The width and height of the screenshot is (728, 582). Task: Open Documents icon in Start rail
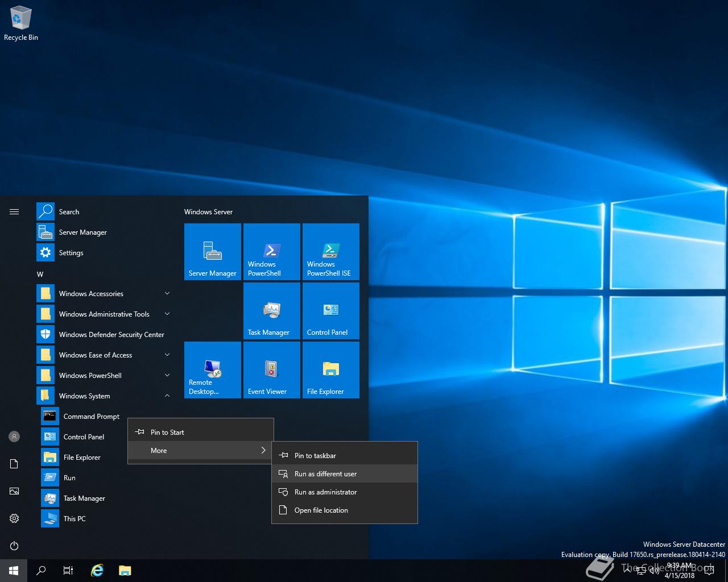14,464
